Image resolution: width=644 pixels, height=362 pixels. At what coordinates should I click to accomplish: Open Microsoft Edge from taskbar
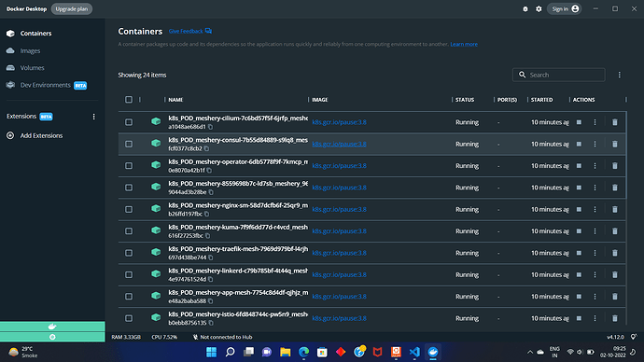(x=303, y=352)
